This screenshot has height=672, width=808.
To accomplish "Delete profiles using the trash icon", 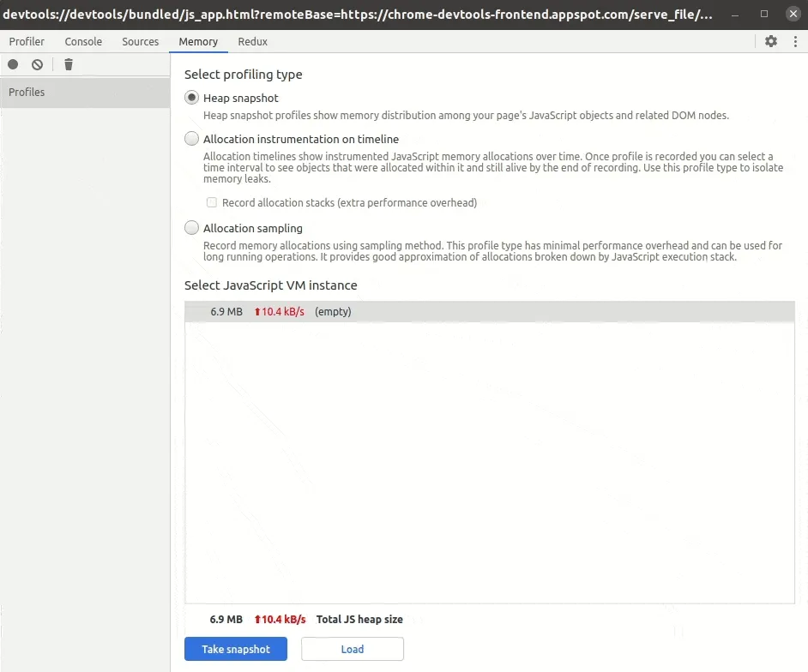I will [x=68, y=64].
